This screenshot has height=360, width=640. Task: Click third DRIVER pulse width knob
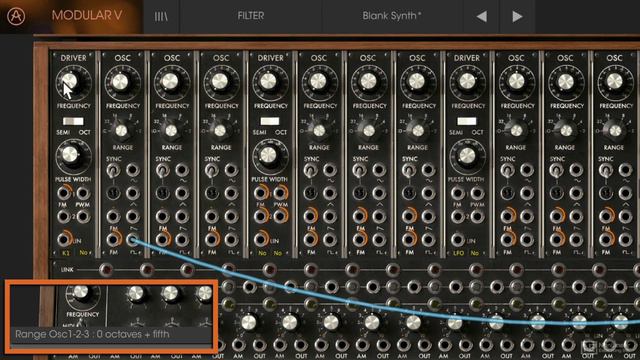467,155
